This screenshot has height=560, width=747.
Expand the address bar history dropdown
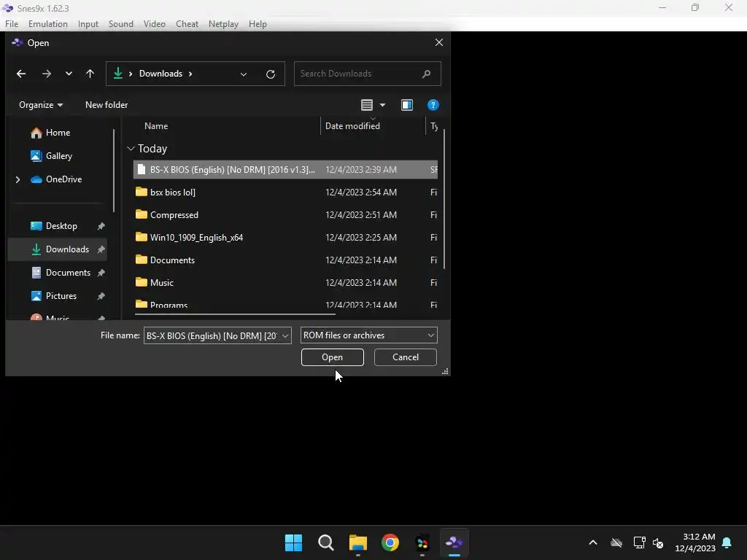[x=244, y=74]
